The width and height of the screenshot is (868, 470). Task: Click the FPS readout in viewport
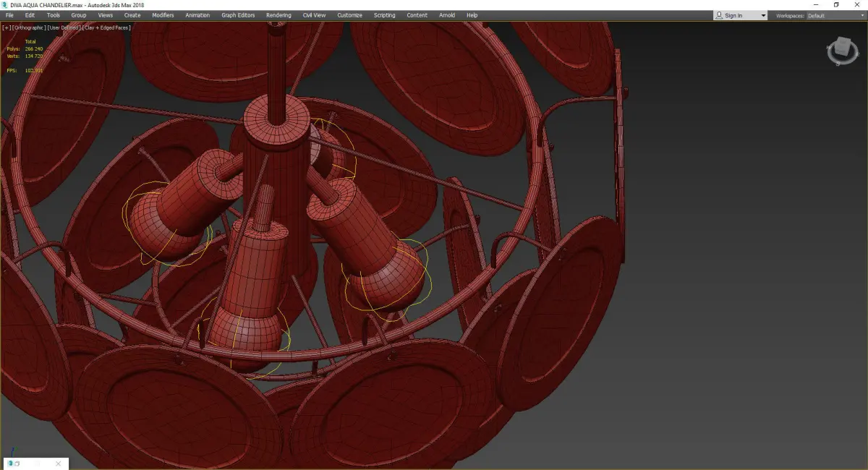tap(24, 71)
